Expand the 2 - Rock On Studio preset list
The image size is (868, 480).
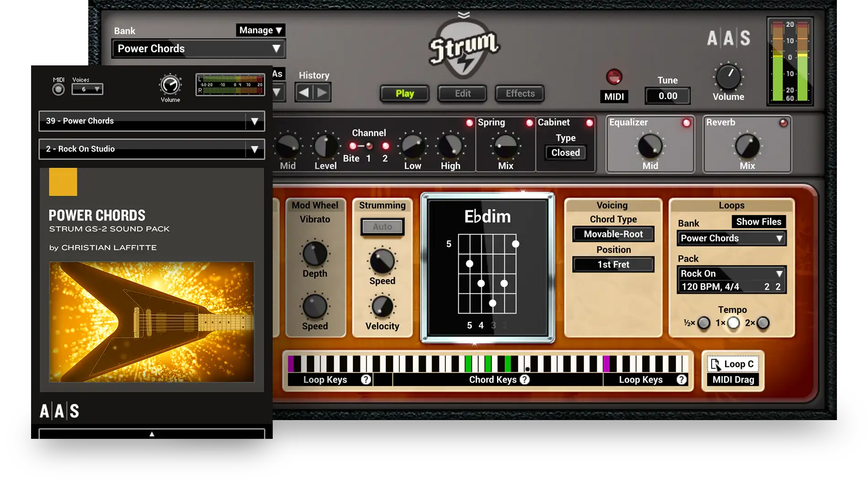click(x=254, y=149)
